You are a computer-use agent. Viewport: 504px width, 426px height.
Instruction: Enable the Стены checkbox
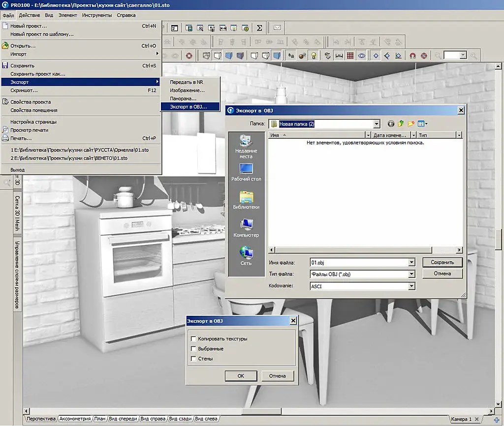coord(193,359)
